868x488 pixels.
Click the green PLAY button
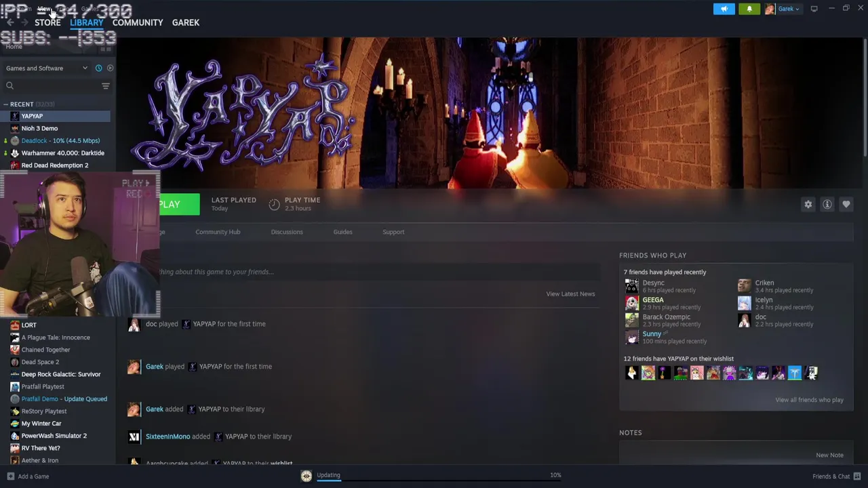tap(179, 204)
